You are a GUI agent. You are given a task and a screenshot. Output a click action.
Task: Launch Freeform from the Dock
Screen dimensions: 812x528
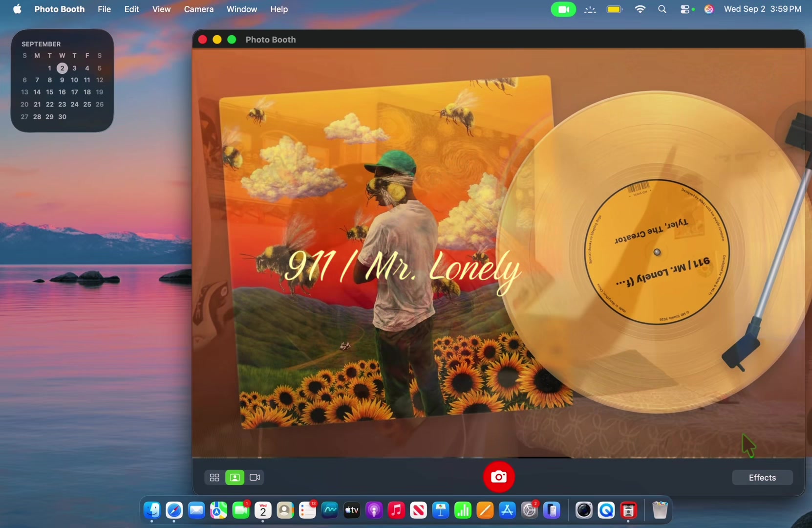330,510
